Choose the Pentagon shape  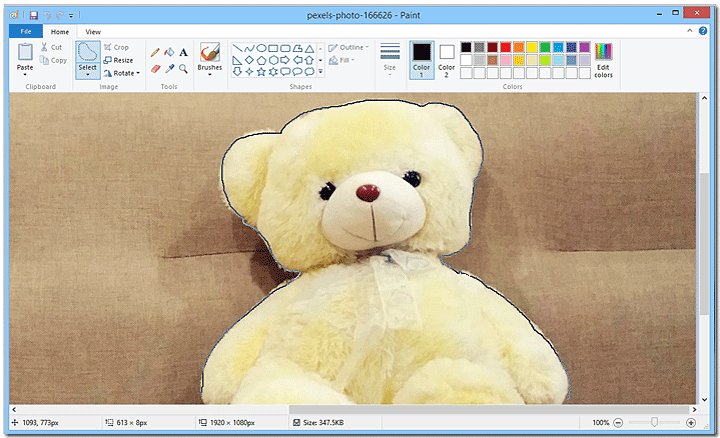261,60
